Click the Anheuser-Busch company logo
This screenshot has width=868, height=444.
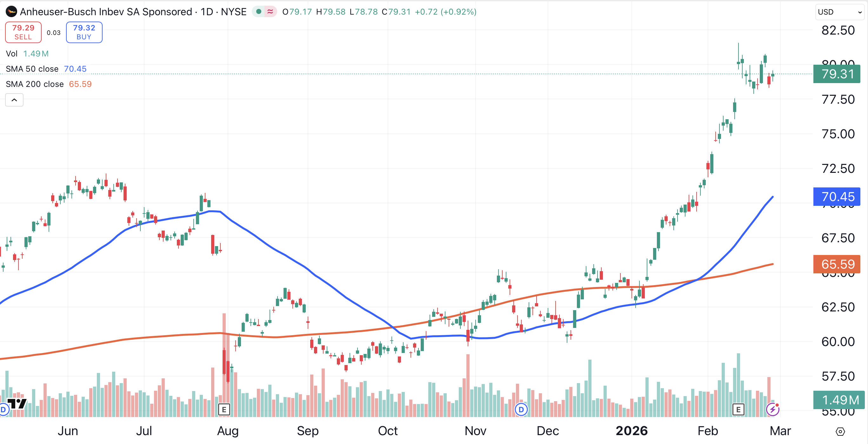click(11, 12)
